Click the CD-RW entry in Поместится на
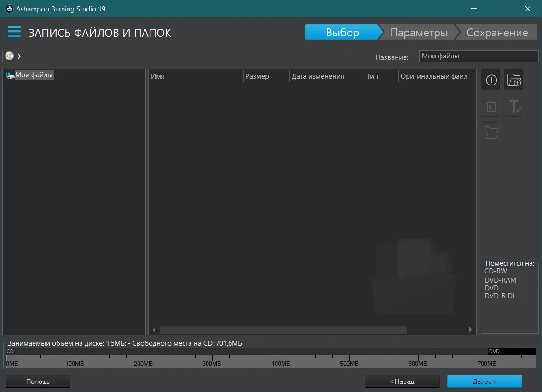542x392 pixels. click(x=496, y=271)
